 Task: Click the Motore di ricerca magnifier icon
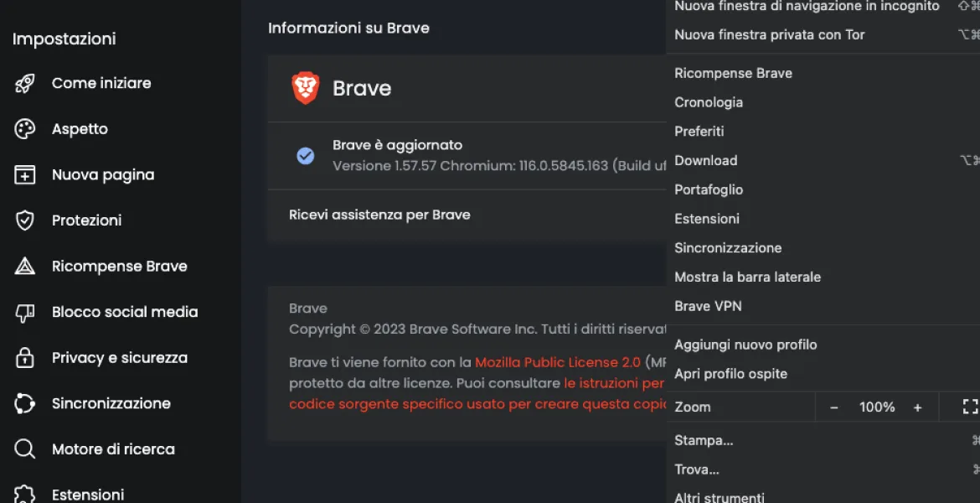pos(25,449)
